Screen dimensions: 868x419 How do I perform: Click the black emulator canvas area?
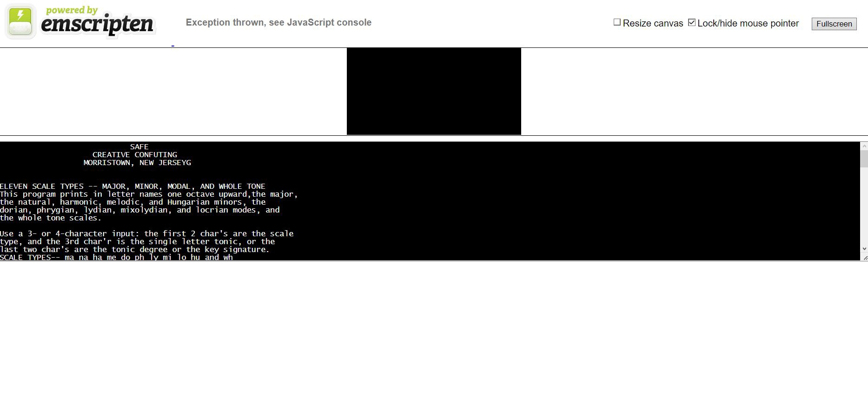point(434,91)
